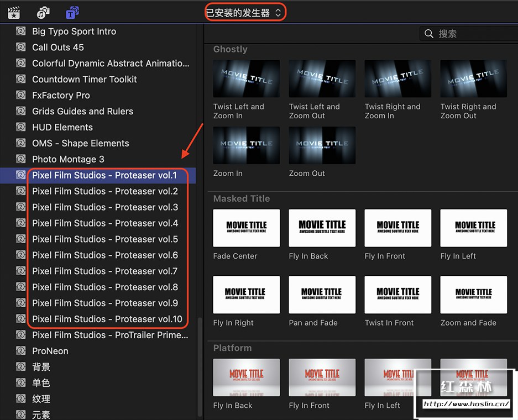This screenshot has width=518, height=420.
Task: Pick the Ghostly Zoom Out thumbnail
Action: 322,145
